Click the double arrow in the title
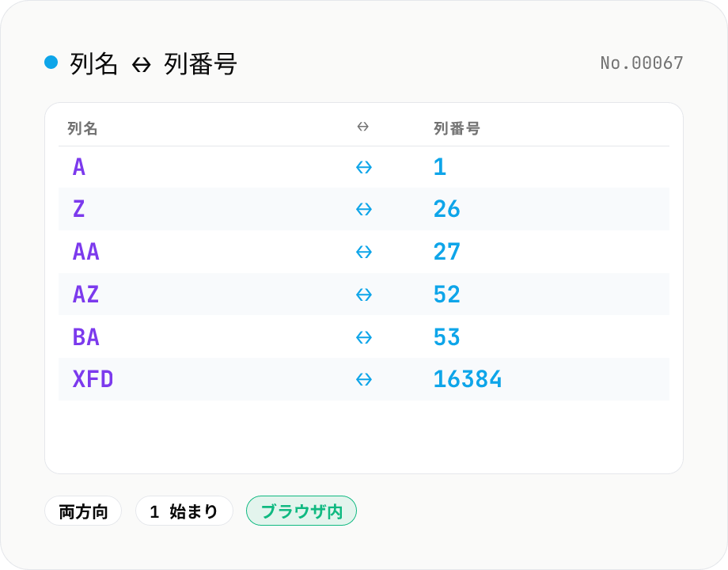This screenshot has width=728, height=570. 141,65
